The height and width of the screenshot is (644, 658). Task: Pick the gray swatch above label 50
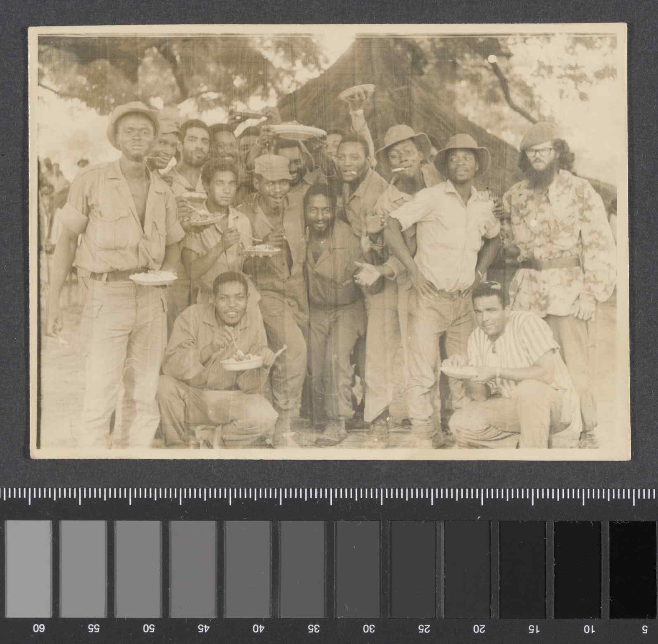[x=138, y=569]
